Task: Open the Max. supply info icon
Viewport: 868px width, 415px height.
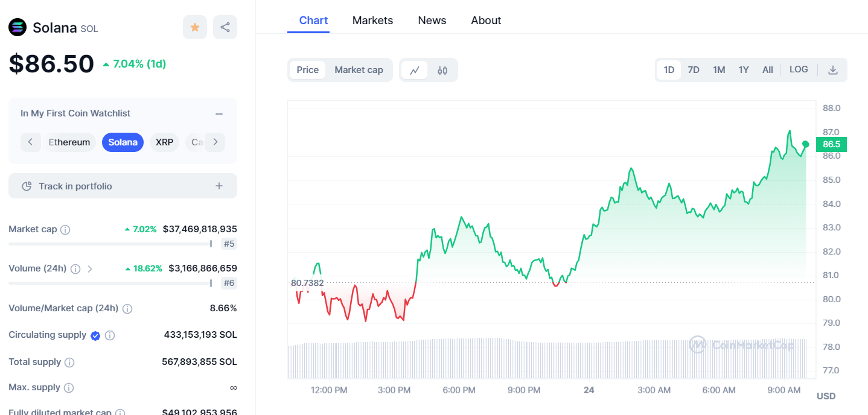Action: pyautogui.click(x=69, y=388)
